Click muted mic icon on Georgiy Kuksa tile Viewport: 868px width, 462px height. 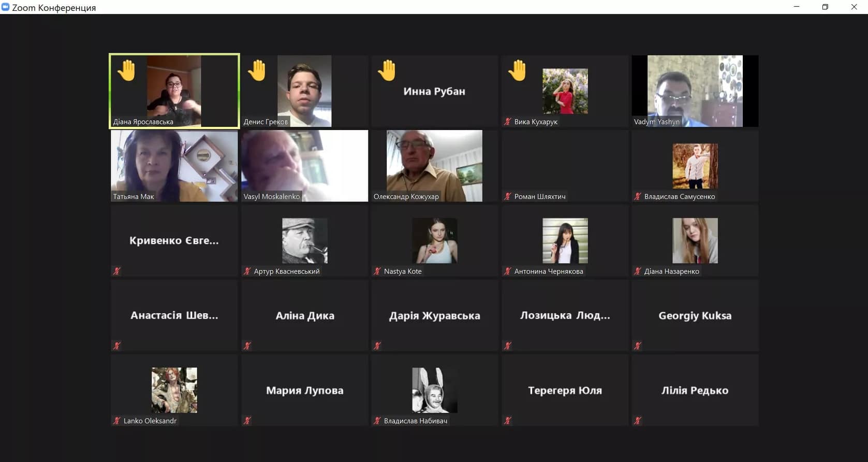click(638, 345)
